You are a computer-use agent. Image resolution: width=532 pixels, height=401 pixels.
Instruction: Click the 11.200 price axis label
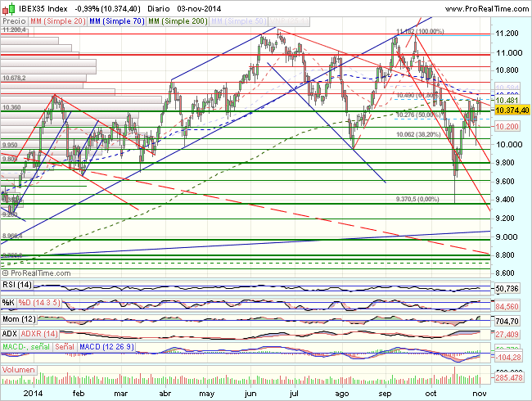coord(507,34)
